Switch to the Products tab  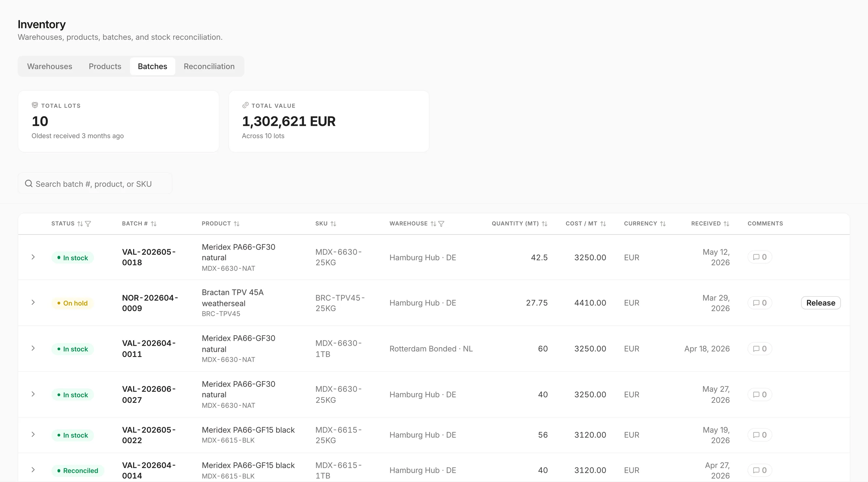(x=105, y=66)
